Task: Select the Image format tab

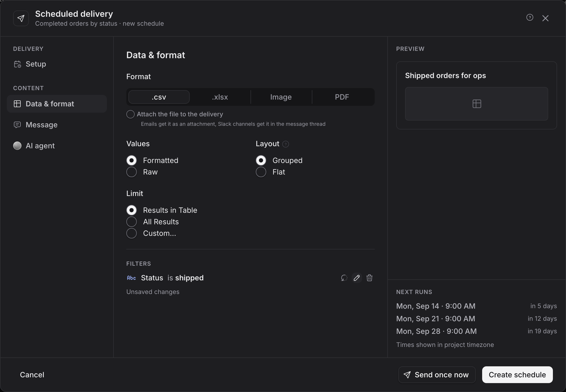Action: coord(281,97)
